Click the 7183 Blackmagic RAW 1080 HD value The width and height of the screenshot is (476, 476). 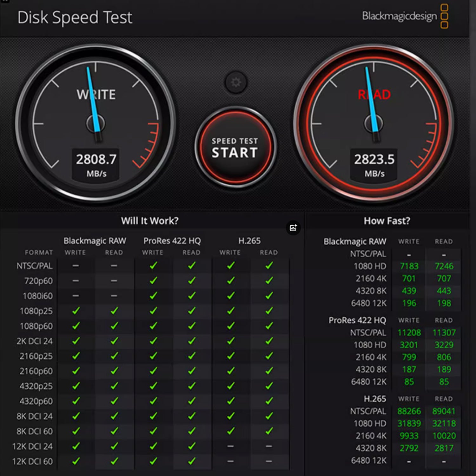409,266
